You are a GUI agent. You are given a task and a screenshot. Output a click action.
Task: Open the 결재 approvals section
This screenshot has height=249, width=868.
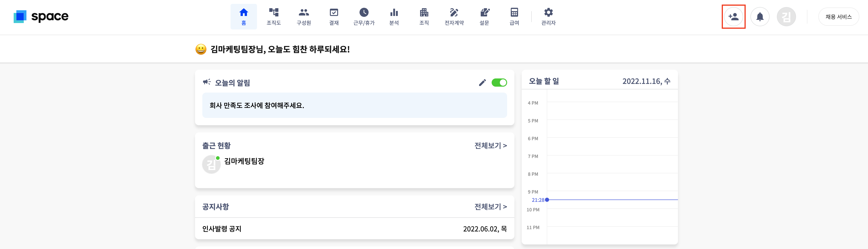click(334, 17)
